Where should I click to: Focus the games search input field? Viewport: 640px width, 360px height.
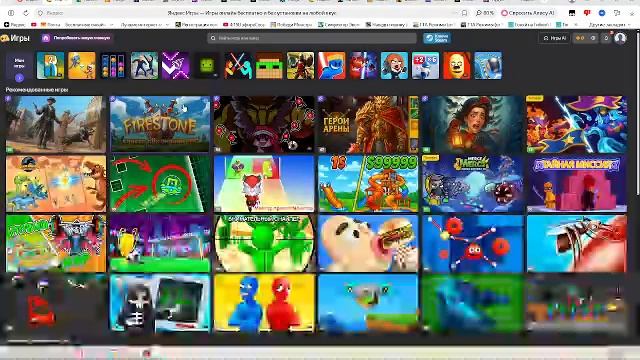click(x=312, y=38)
